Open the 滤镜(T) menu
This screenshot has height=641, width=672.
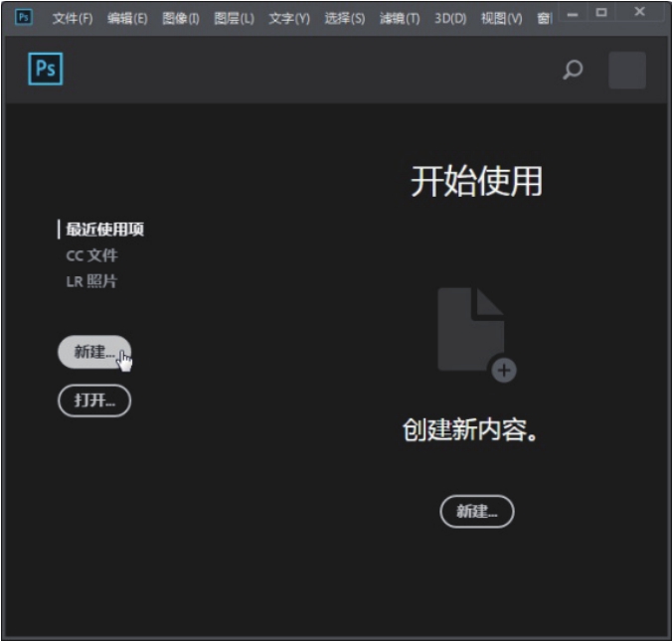pos(400,18)
